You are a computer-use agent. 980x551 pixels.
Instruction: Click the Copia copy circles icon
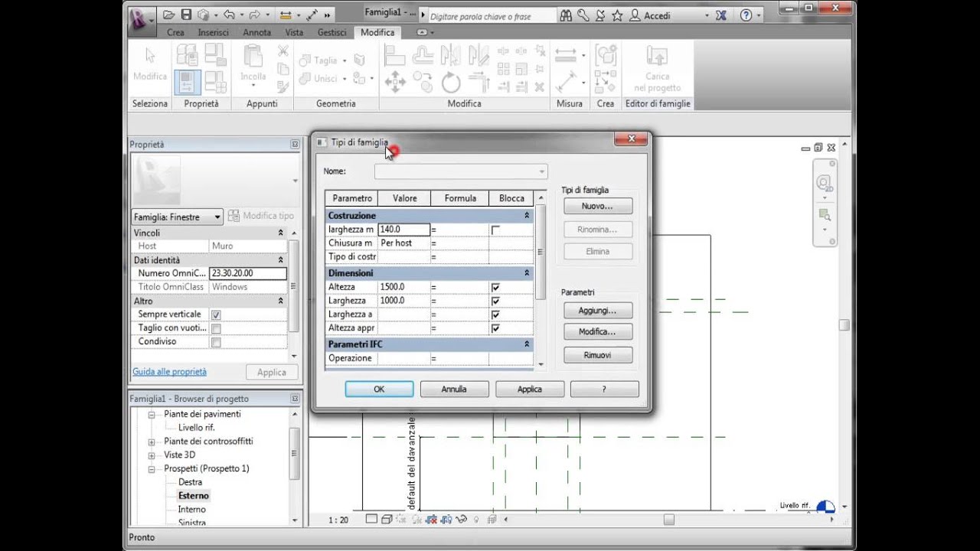pyautogui.click(x=423, y=81)
